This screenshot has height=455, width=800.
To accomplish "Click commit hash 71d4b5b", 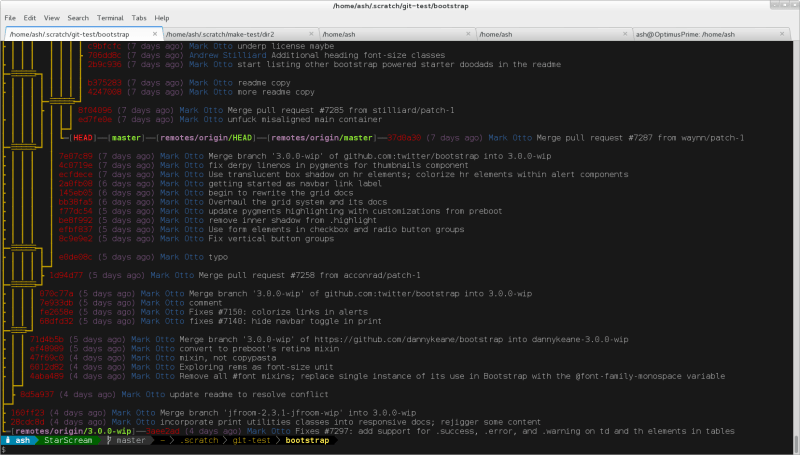I will pyautogui.click(x=46, y=340).
